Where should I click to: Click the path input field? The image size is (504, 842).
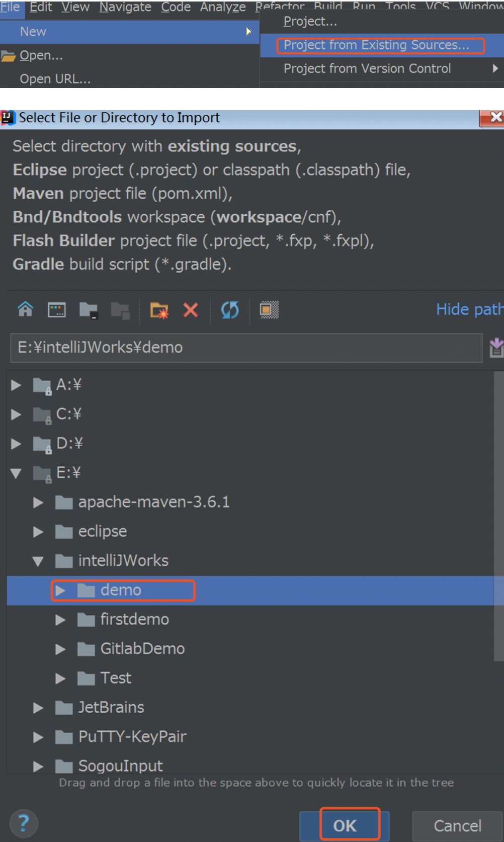[x=246, y=348]
